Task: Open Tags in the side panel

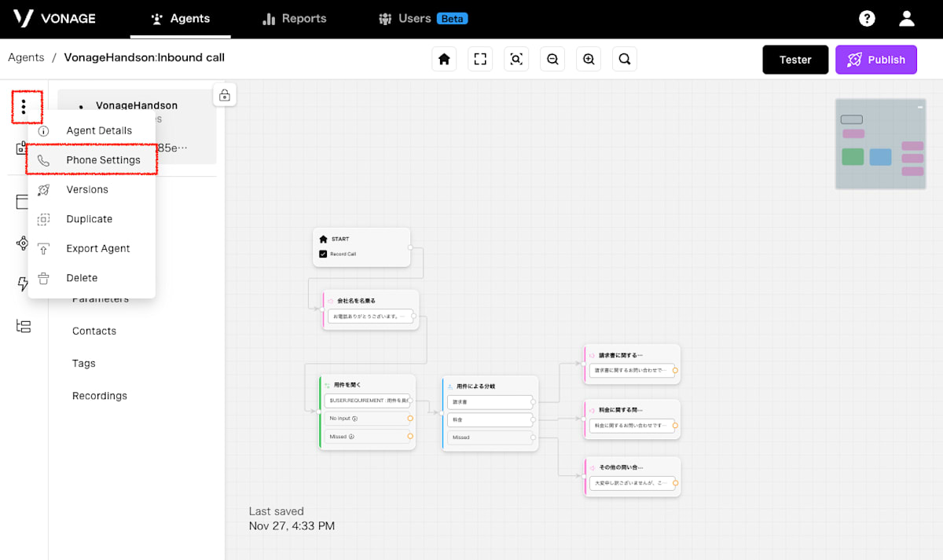Action: coord(84,363)
